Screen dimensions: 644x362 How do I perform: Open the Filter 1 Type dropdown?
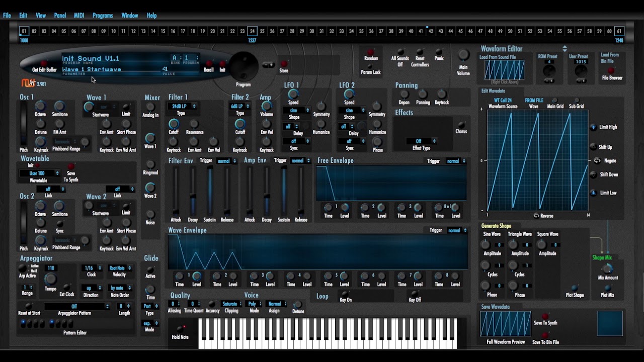pyautogui.click(x=183, y=107)
